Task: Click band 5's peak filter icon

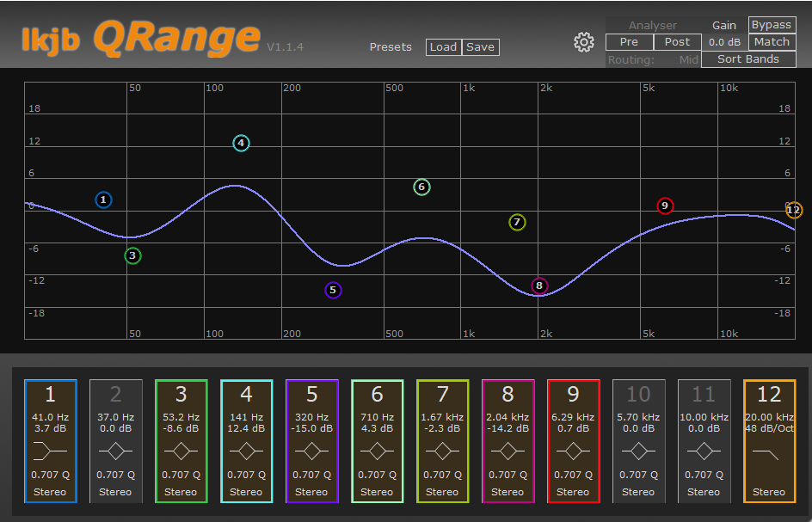Action: click(311, 451)
